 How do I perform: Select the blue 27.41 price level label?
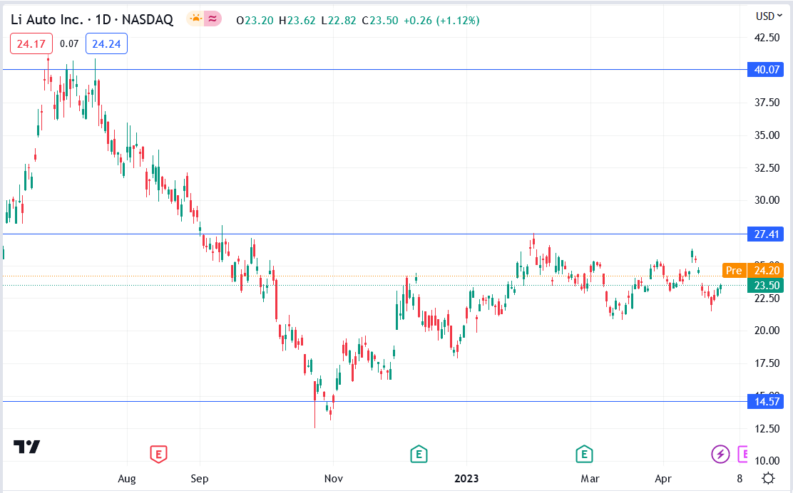767,234
